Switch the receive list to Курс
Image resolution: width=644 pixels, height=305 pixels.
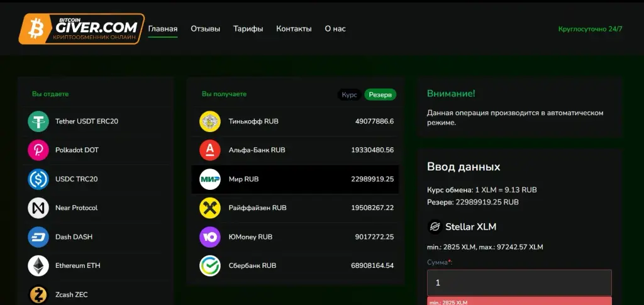[x=350, y=95]
